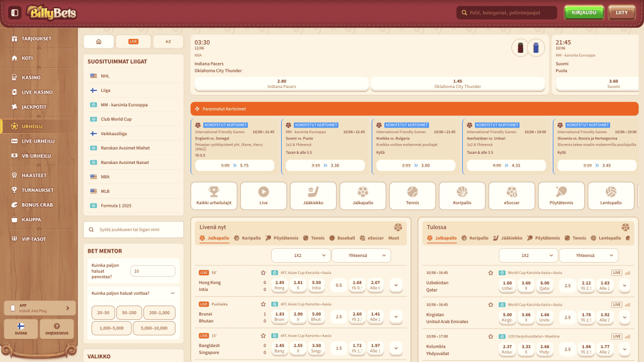Select Lentopallo sport tile
The width and height of the screenshot is (644, 362).
pyautogui.click(x=611, y=196)
